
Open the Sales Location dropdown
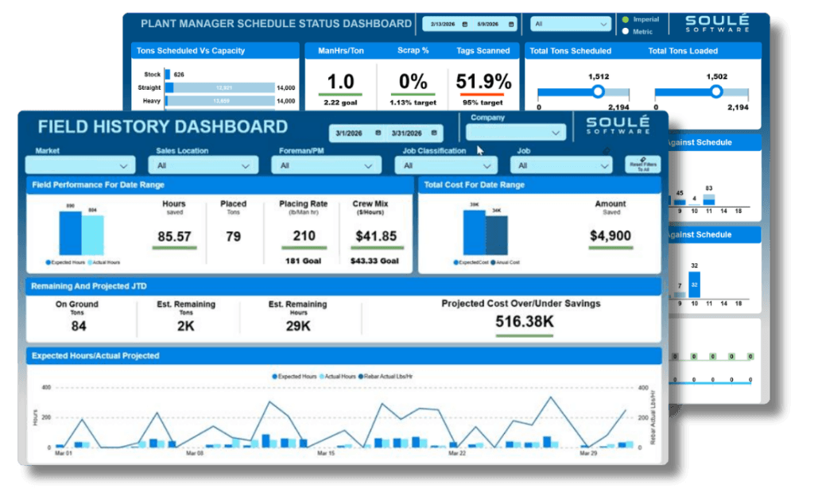[203, 165]
